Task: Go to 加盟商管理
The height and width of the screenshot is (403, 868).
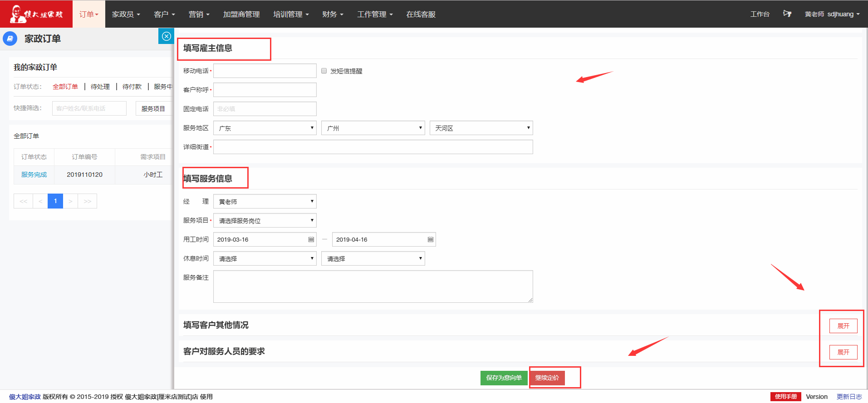Action: 241,14
